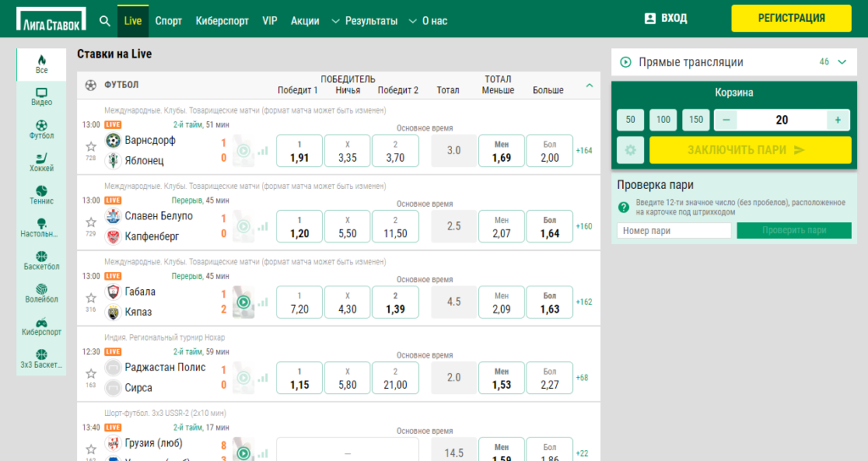
Task: Decrease stake with minus button
Action: (726, 120)
